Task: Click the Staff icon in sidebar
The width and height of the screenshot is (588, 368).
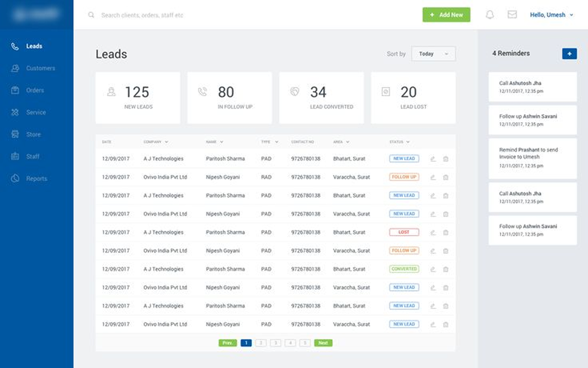Action: pyautogui.click(x=15, y=156)
